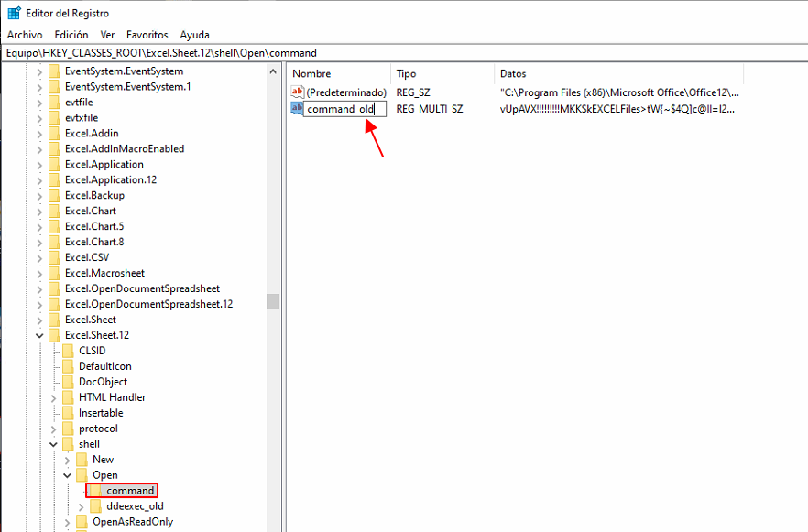808x532 pixels.
Task: Select the Excel.Macrosheet folder icon
Action: [54, 273]
